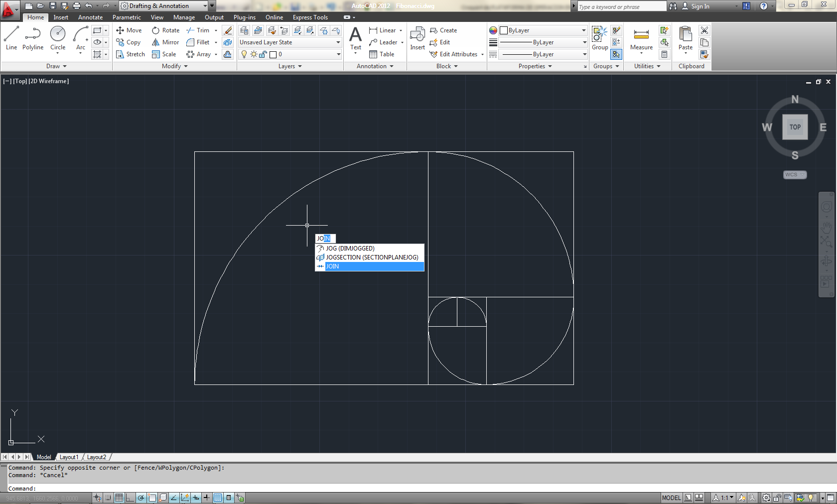Viewport: 837px width, 504px height.
Task: Activate the Rotate command
Action: click(x=165, y=30)
